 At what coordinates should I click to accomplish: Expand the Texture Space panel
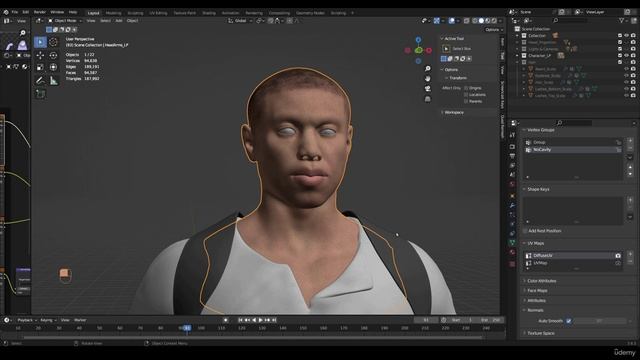click(540, 333)
